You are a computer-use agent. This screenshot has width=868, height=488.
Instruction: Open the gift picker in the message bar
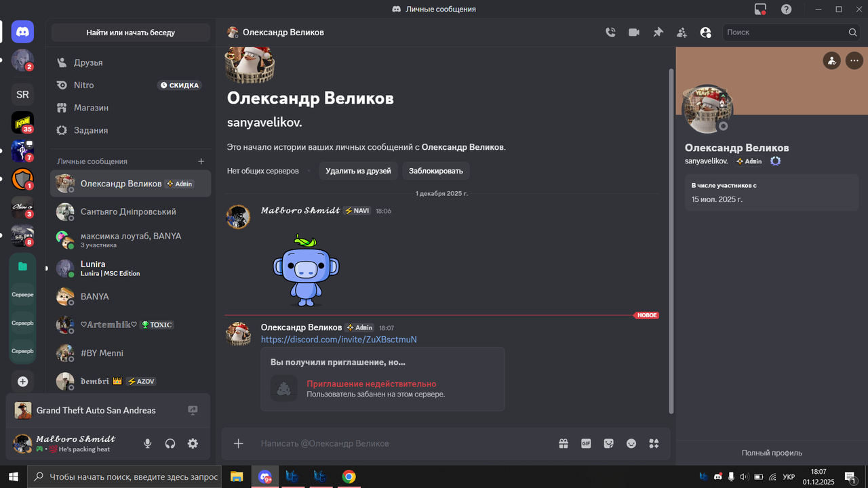[563, 443]
